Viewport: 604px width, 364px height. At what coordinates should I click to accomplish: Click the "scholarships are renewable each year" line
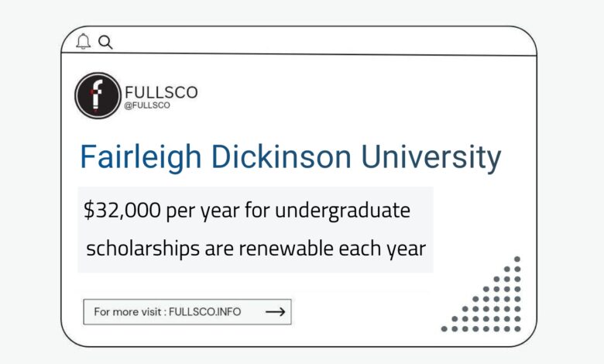256,249
